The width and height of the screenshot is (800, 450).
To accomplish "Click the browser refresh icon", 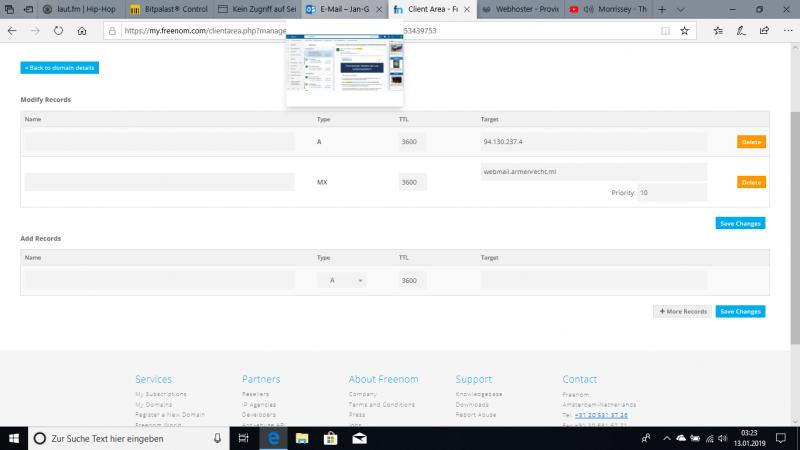I will 58,30.
